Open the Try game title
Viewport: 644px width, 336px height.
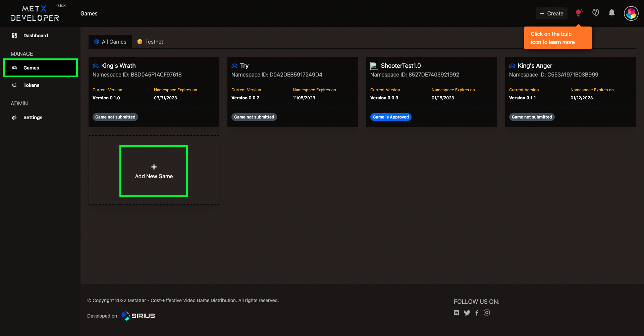pyautogui.click(x=244, y=66)
